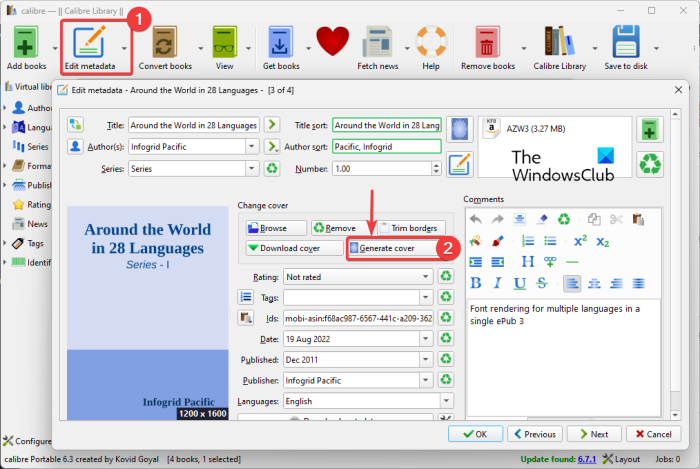This screenshot has width=700, height=469.
Task: Expand the Tags item in sidebar
Action: point(7,243)
